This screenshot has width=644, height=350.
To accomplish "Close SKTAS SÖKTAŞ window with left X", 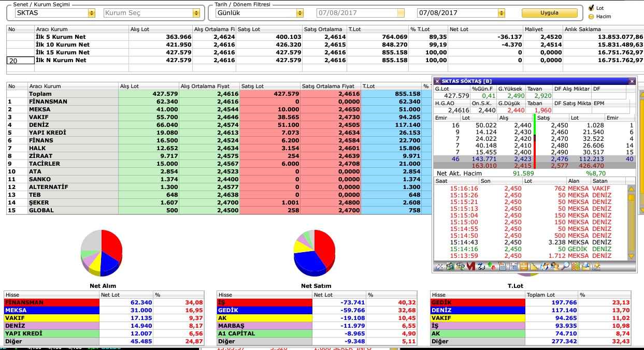I will pos(437,81).
